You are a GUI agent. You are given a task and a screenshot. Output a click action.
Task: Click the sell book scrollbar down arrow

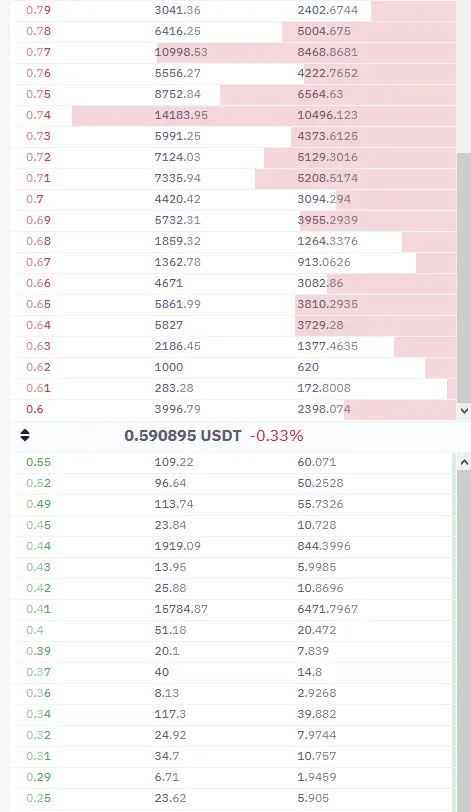(x=464, y=411)
